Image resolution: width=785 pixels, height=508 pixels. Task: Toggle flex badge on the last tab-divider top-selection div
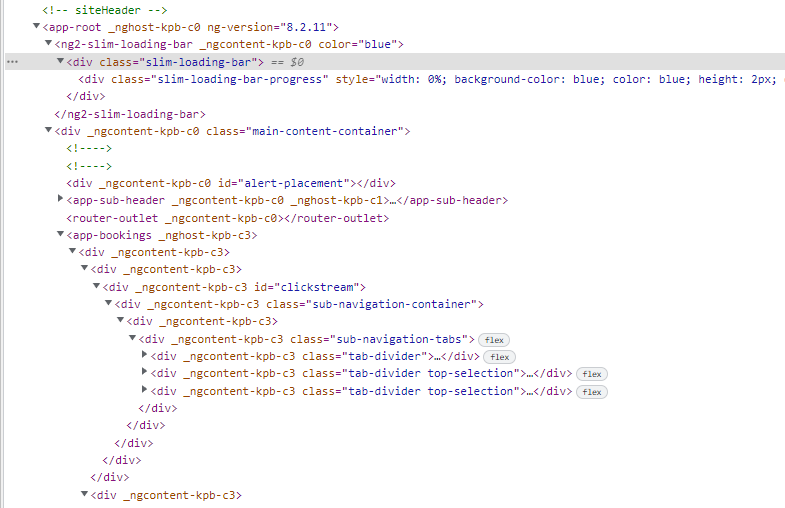click(x=592, y=391)
